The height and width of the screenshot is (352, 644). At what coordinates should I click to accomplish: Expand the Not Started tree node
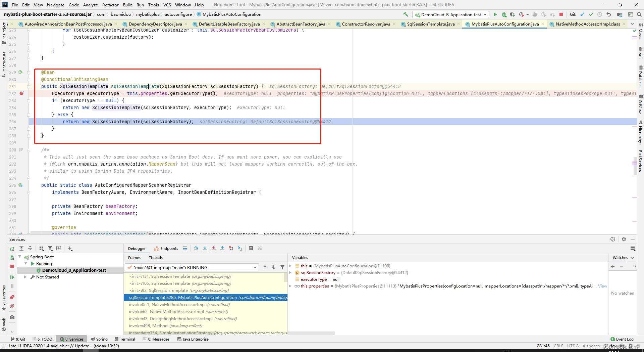pyautogui.click(x=25, y=277)
